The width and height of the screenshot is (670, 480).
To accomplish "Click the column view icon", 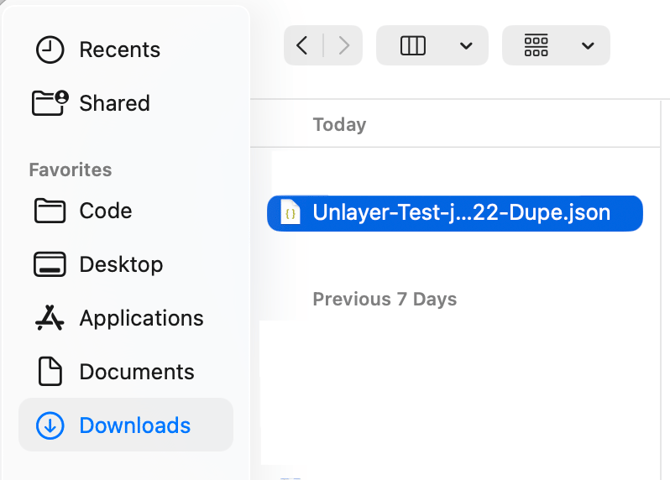I will (413, 45).
